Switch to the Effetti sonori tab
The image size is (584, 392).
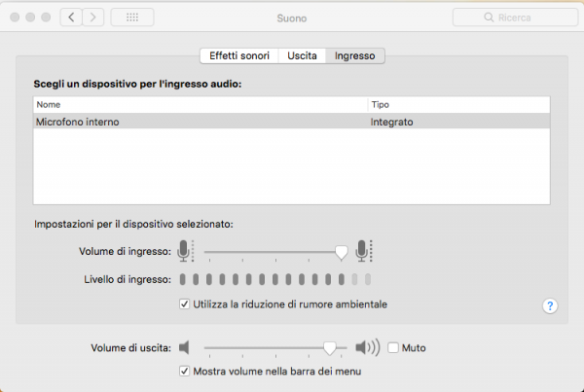pyautogui.click(x=238, y=56)
